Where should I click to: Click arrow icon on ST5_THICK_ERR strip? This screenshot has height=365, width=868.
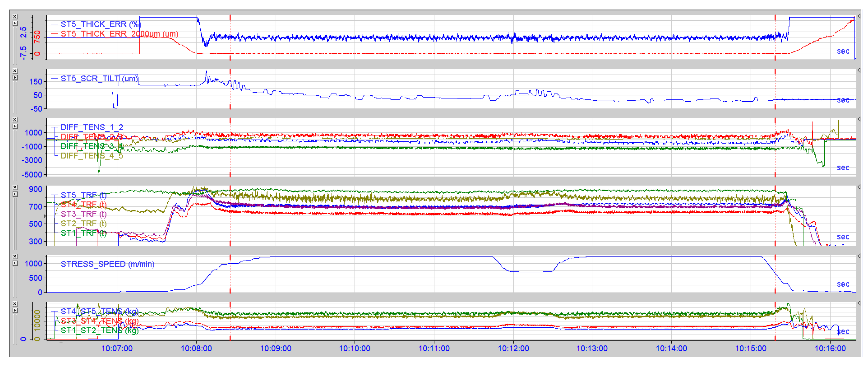[15, 24]
